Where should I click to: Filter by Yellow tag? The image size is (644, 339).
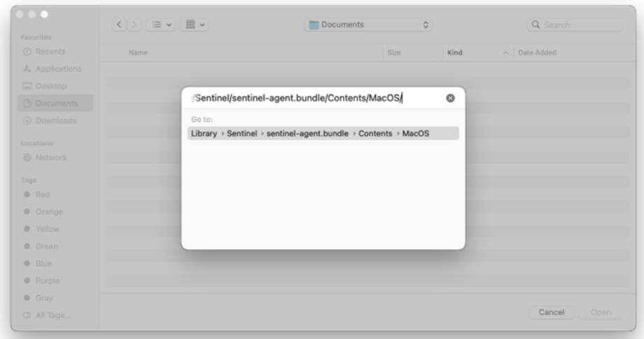pos(55,229)
